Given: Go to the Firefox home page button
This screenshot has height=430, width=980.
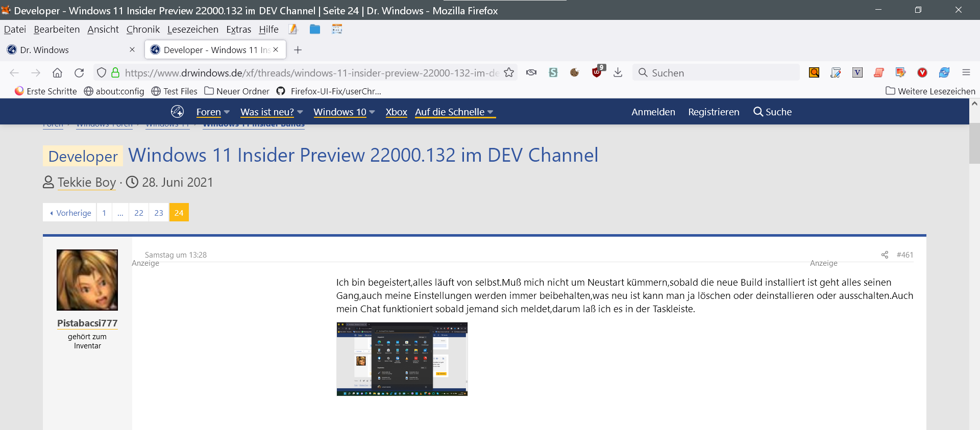Looking at the screenshot, I should (57, 73).
